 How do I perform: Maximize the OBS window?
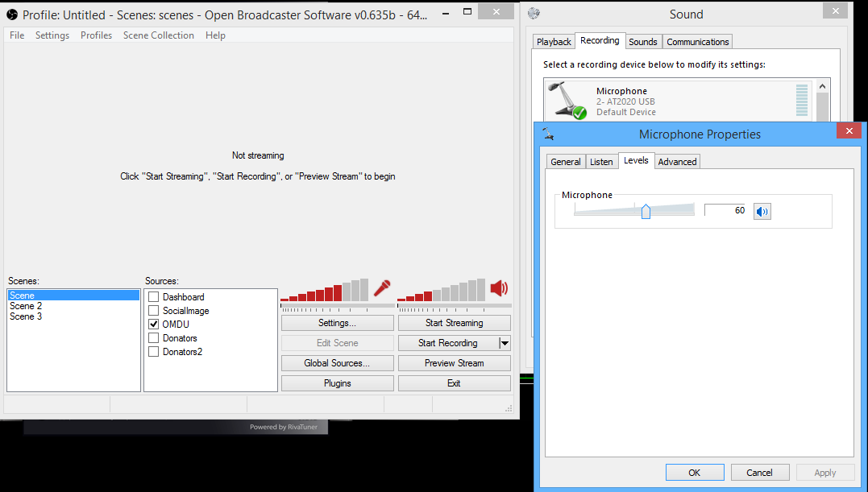(x=467, y=11)
